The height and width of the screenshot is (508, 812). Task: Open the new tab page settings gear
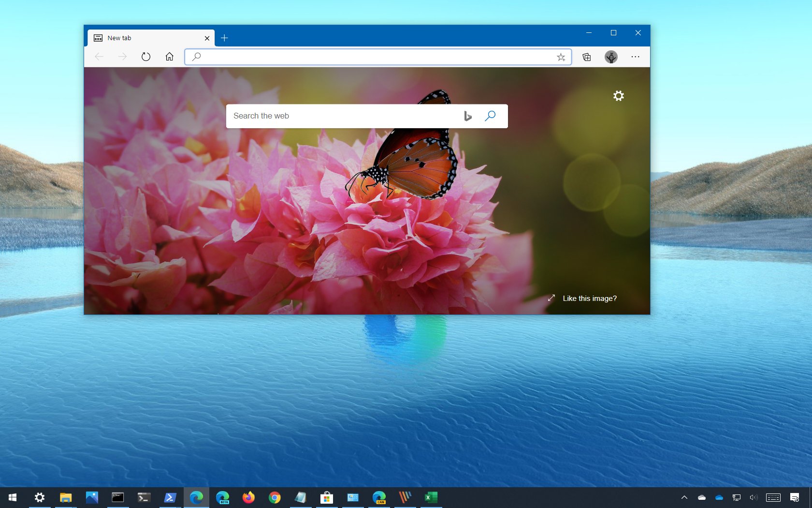(x=619, y=96)
